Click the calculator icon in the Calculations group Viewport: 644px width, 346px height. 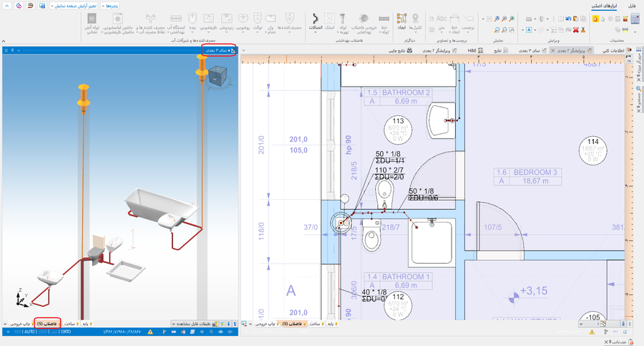634,19
